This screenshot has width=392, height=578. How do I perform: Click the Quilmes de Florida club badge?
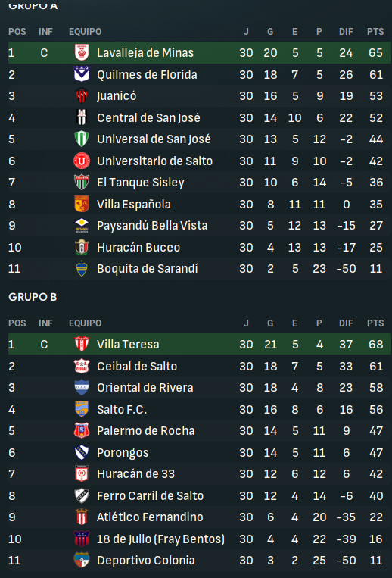(82, 74)
